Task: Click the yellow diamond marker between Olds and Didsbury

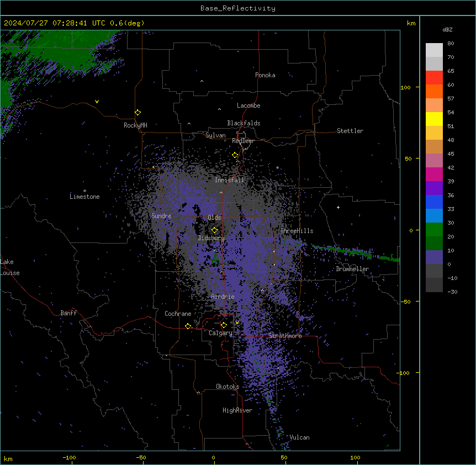Action: [215, 230]
